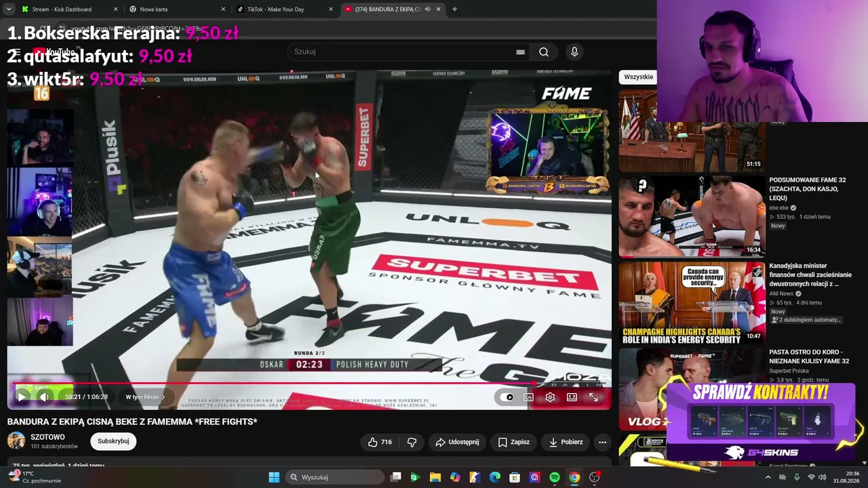868x488 pixels.
Task: Select the 'Wszystkie' filter chip
Action: coord(638,77)
